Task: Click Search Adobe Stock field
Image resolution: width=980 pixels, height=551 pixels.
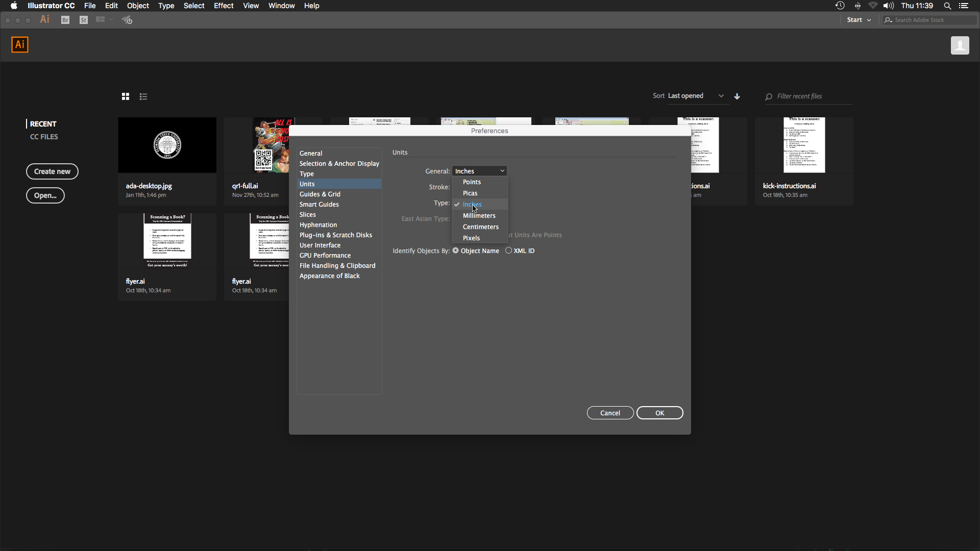Action: [x=929, y=20]
